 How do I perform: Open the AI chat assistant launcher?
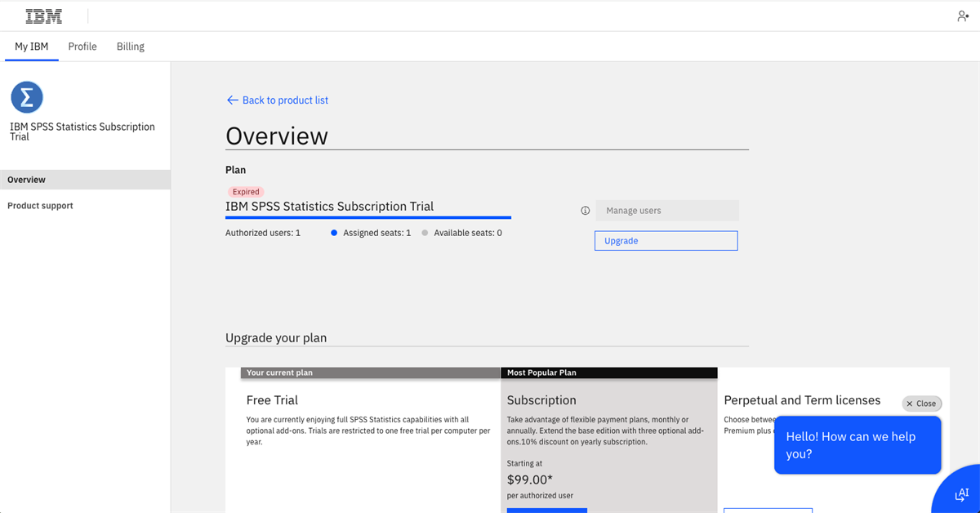tap(961, 493)
